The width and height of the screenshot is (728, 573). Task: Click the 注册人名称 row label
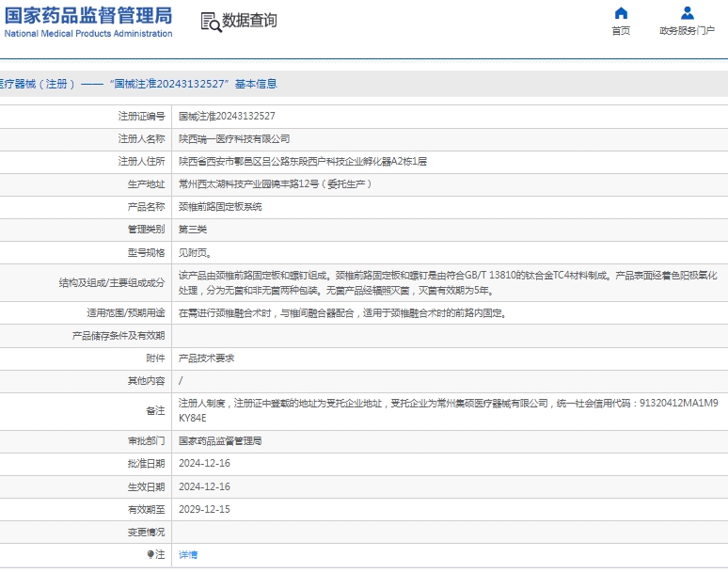(x=142, y=139)
